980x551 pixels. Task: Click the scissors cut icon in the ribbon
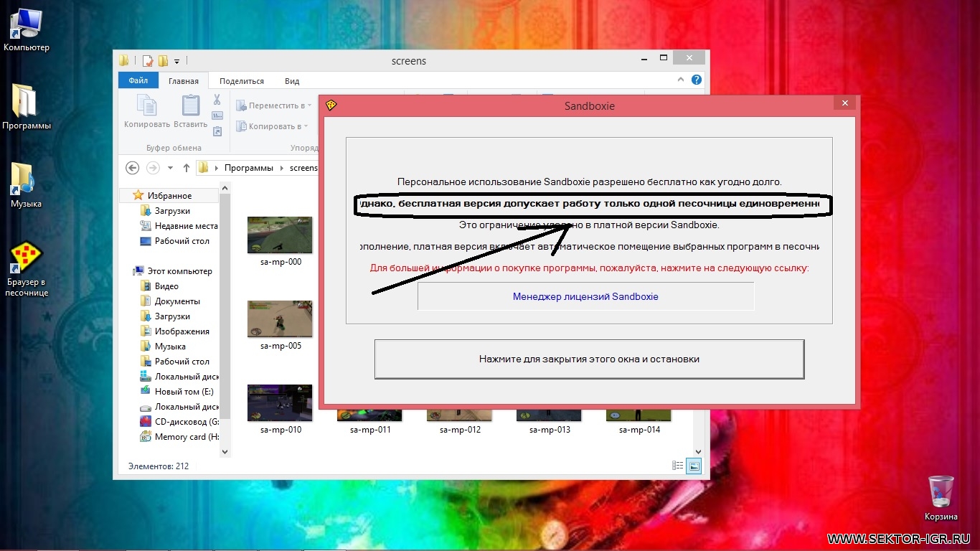(x=217, y=100)
